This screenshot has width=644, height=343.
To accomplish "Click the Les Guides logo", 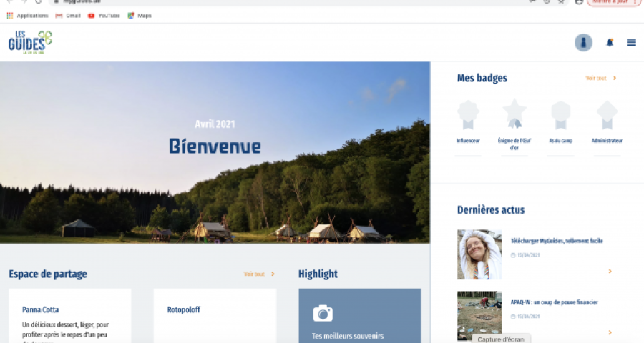I will (x=30, y=42).
